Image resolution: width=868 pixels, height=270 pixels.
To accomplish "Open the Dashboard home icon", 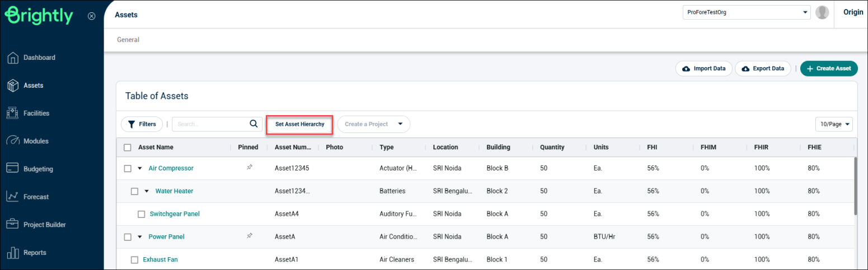I will [13, 58].
